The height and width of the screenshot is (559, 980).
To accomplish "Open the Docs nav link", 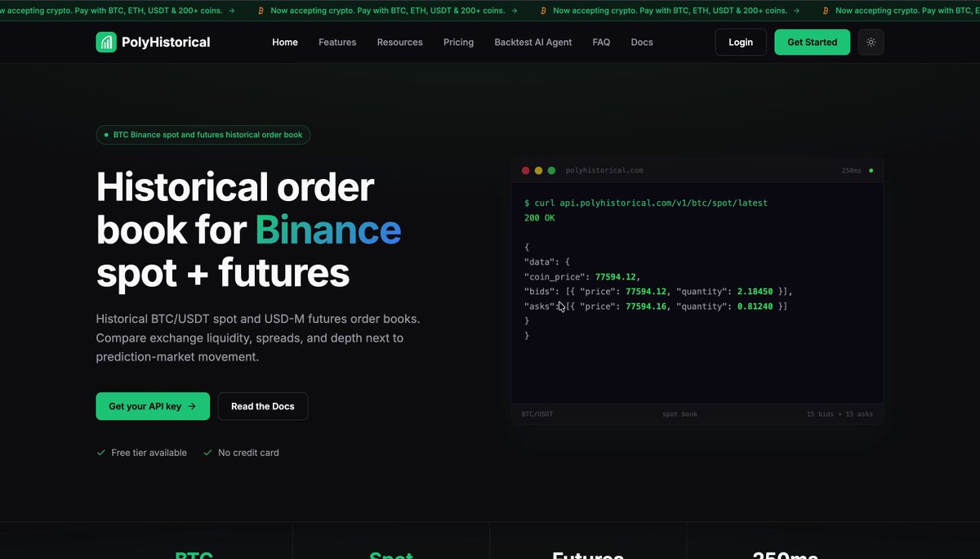I will click(642, 42).
